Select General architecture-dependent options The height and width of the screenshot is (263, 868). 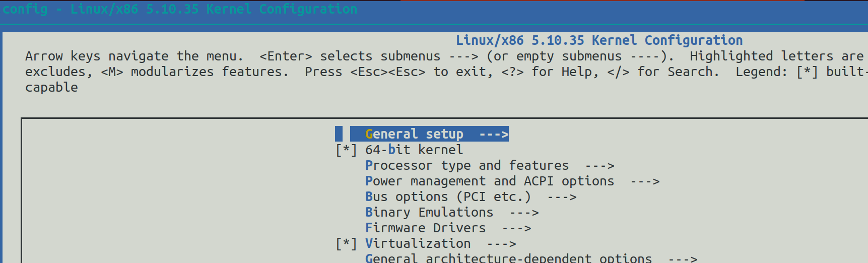click(x=508, y=258)
